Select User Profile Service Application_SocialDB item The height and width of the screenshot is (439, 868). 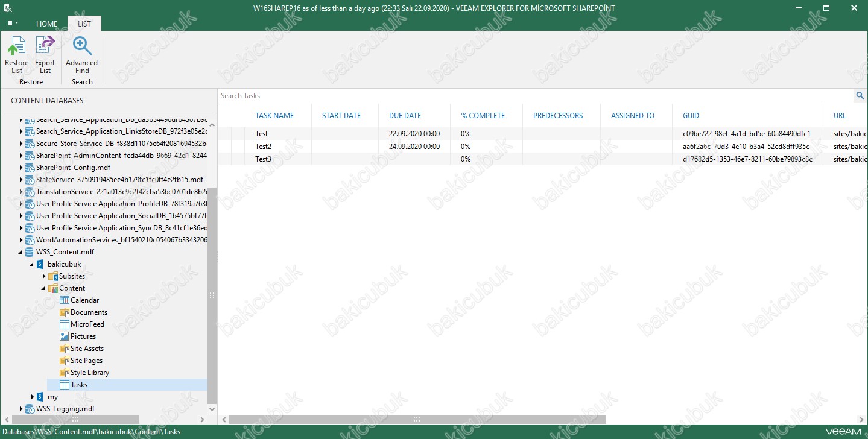pos(121,216)
